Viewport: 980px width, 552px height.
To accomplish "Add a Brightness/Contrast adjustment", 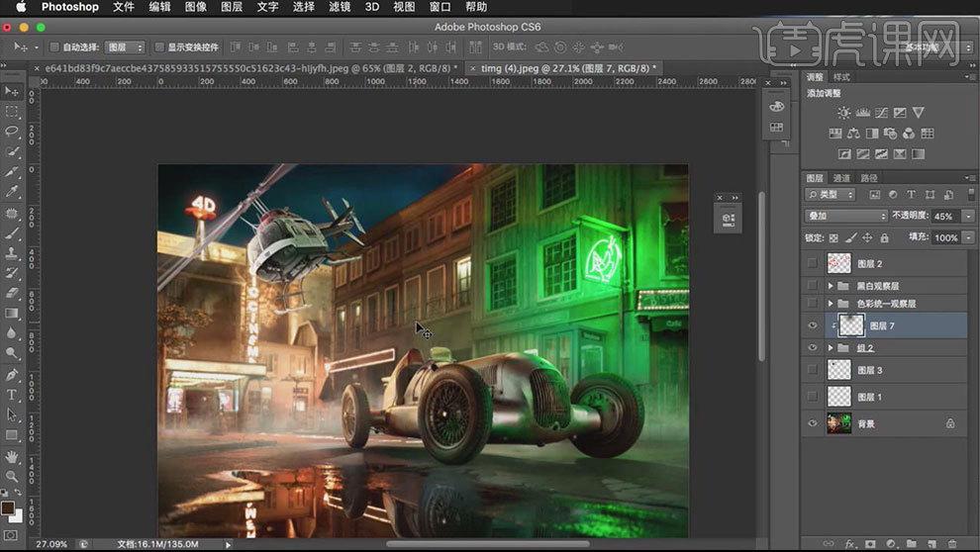I will click(843, 113).
